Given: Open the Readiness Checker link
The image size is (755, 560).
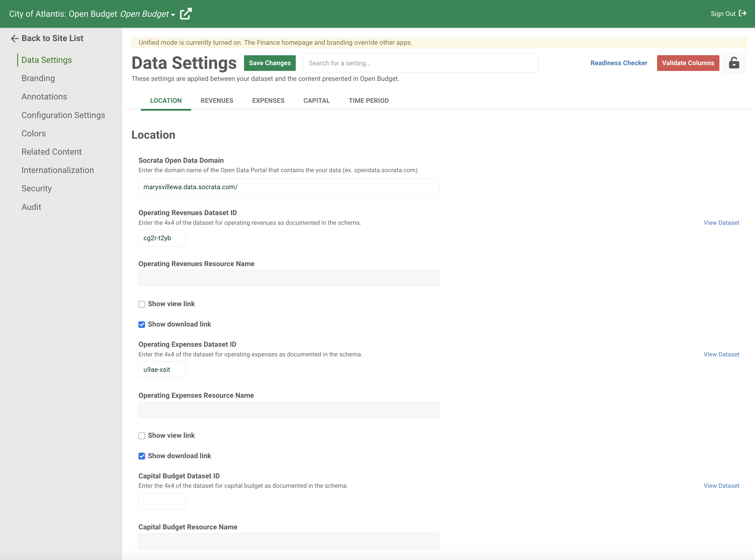Looking at the screenshot, I should tap(619, 63).
